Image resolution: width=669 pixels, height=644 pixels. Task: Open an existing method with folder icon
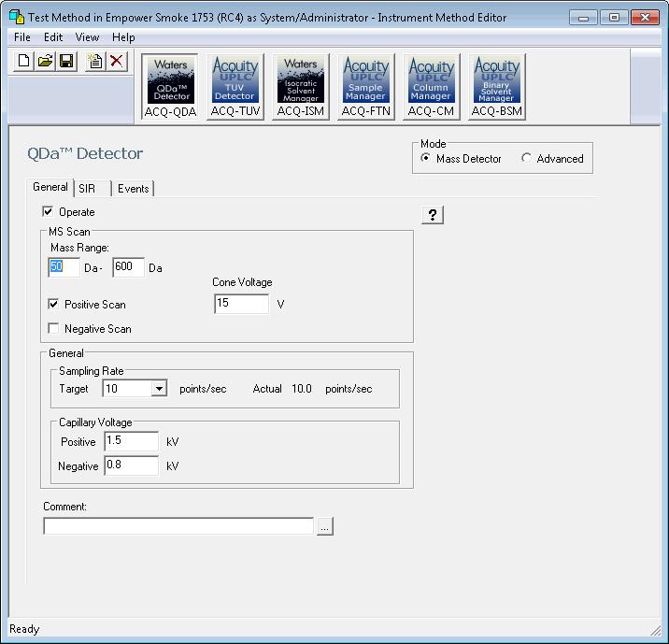pos(45,62)
